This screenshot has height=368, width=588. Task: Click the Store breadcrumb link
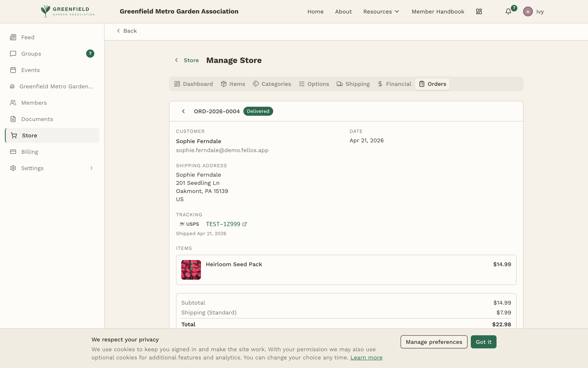tap(191, 60)
